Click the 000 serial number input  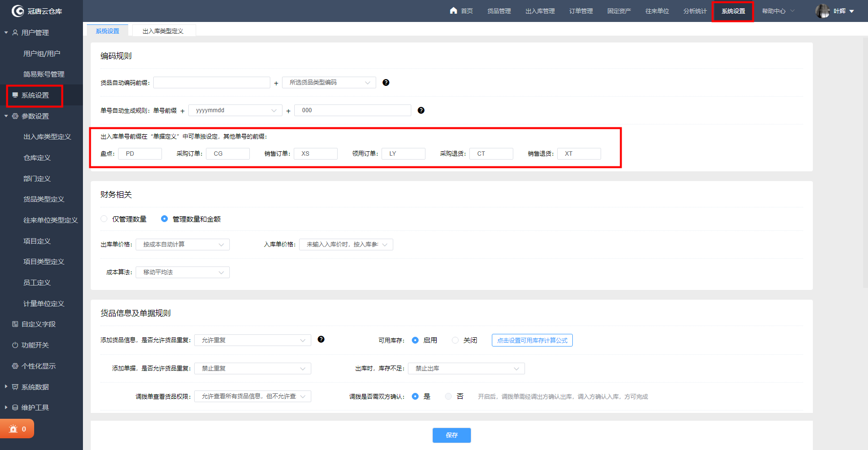tap(353, 110)
